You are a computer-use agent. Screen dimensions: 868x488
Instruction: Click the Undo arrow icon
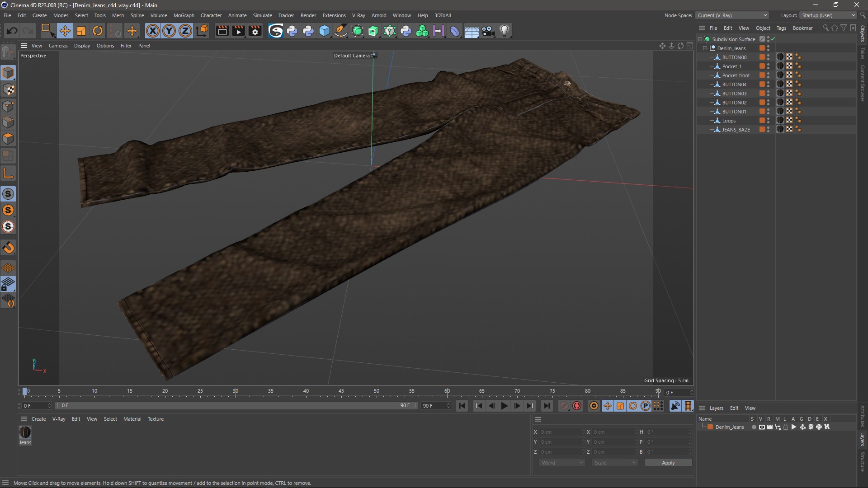[12, 31]
